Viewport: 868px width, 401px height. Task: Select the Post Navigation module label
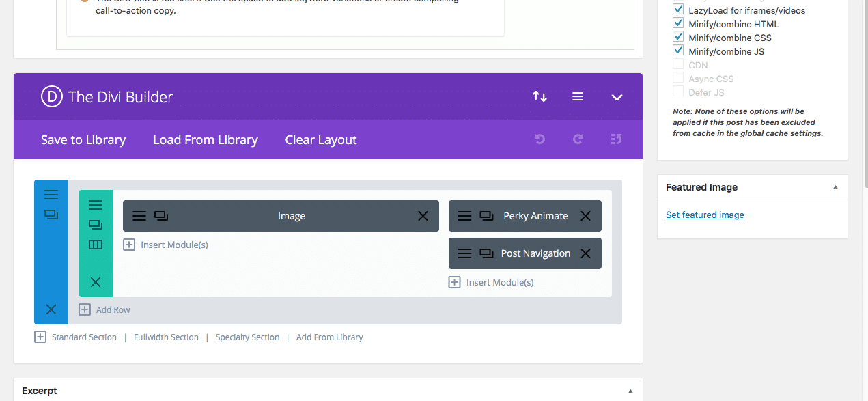[535, 253]
